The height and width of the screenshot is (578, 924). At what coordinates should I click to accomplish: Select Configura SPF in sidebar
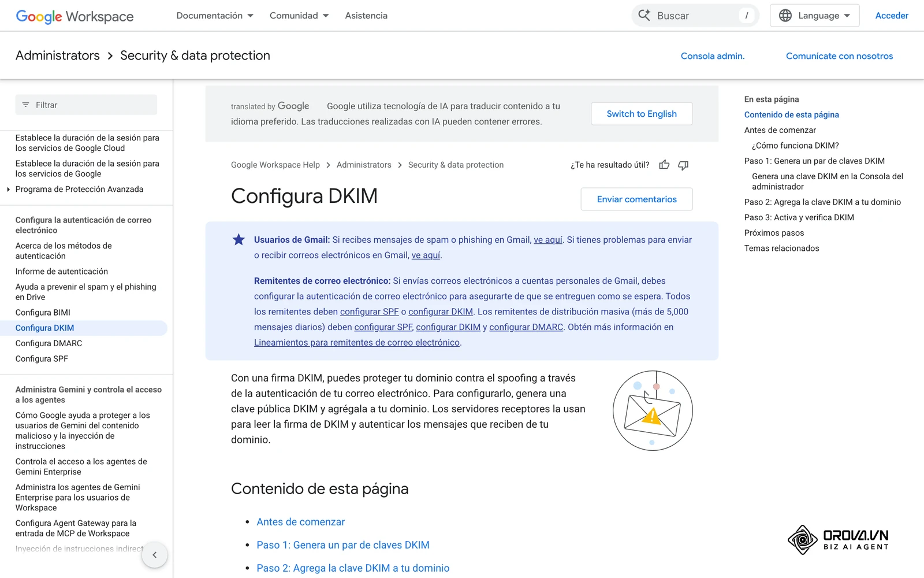(42, 359)
